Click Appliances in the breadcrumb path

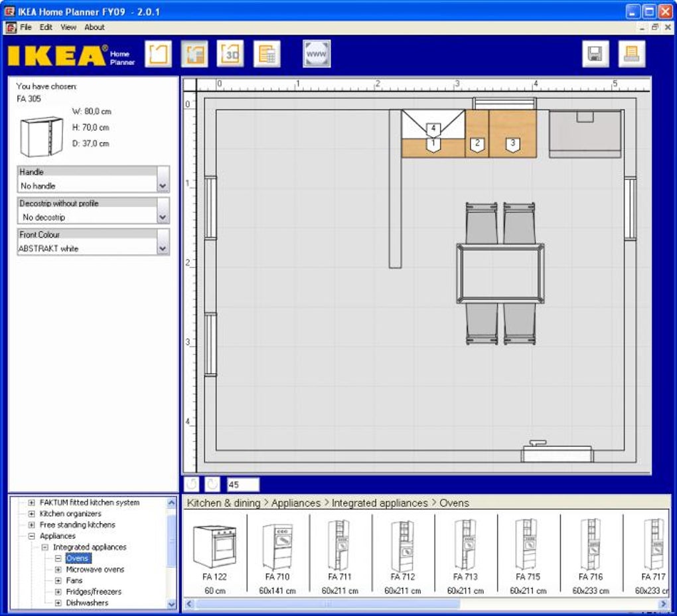[296, 503]
